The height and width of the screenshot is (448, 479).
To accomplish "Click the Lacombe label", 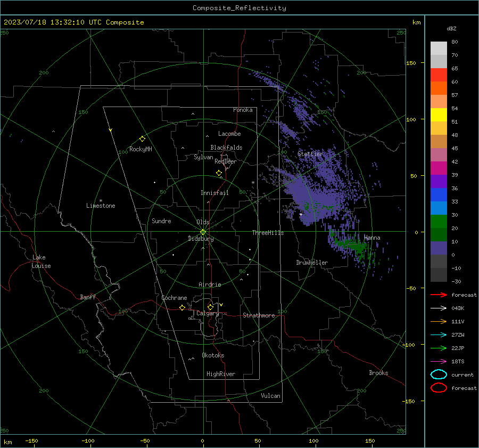I will pyautogui.click(x=229, y=134).
